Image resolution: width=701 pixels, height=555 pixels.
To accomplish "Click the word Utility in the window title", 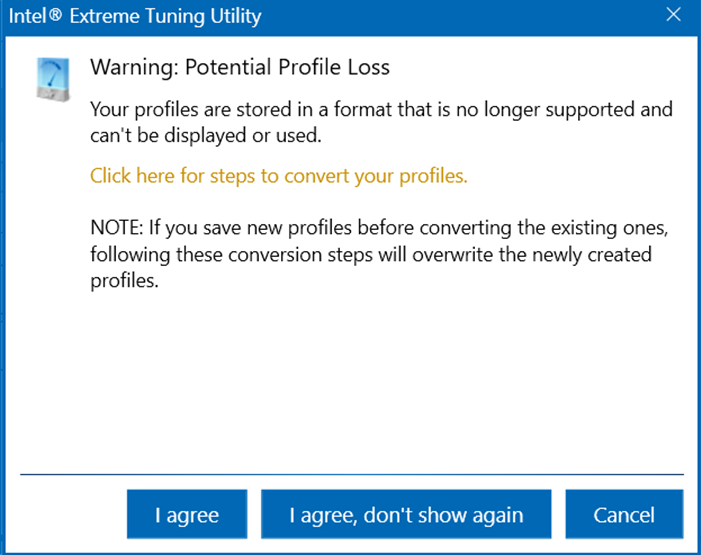I will click(236, 17).
